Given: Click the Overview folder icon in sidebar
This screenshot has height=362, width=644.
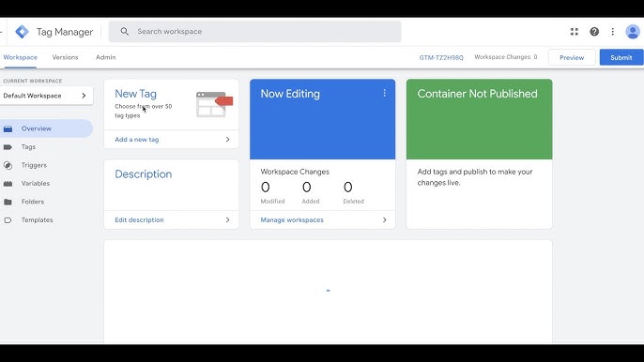Looking at the screenshot, I should [8, 128].
